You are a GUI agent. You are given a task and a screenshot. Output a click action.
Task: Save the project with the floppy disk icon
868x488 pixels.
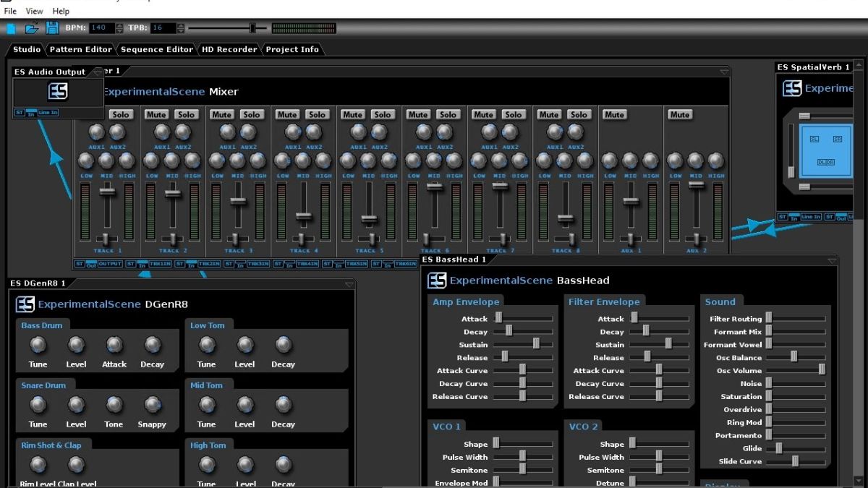click(52, 28)
